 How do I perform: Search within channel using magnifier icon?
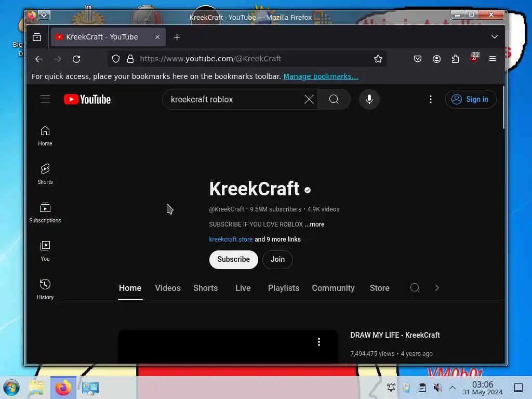[x=415, y=288]
